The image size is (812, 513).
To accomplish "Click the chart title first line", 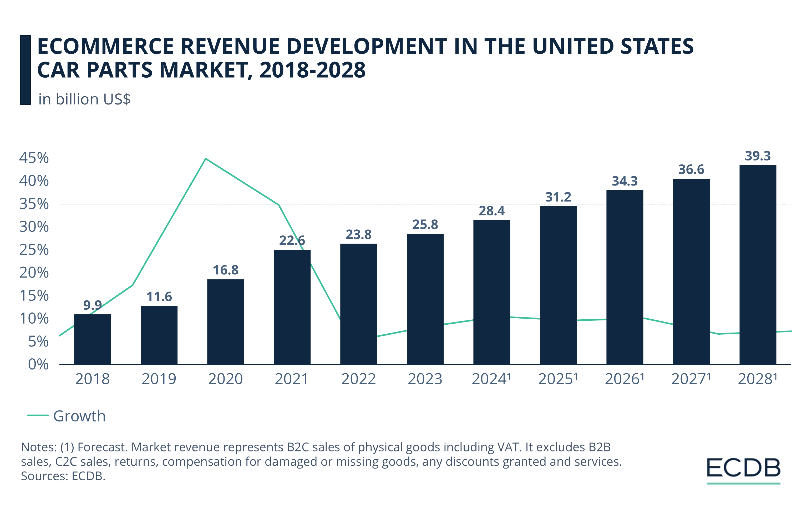I will 365,46.
